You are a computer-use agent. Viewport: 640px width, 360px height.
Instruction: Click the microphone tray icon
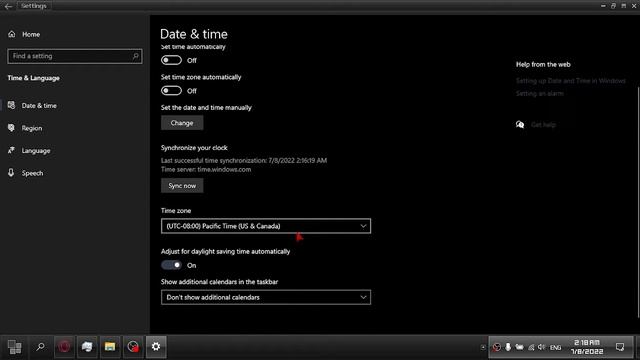[508, 347]
